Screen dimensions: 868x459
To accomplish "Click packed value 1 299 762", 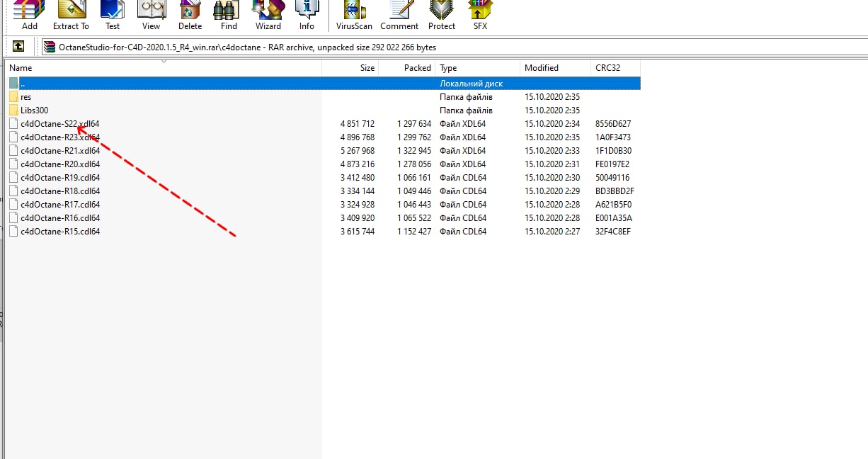I will 414,137.
